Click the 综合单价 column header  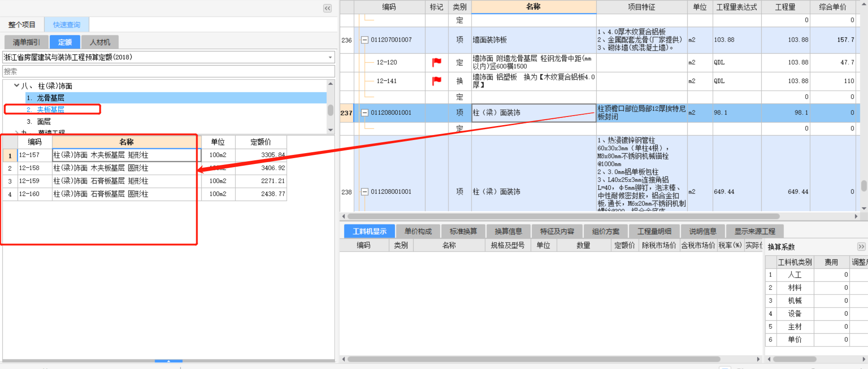tap(832, 7)
